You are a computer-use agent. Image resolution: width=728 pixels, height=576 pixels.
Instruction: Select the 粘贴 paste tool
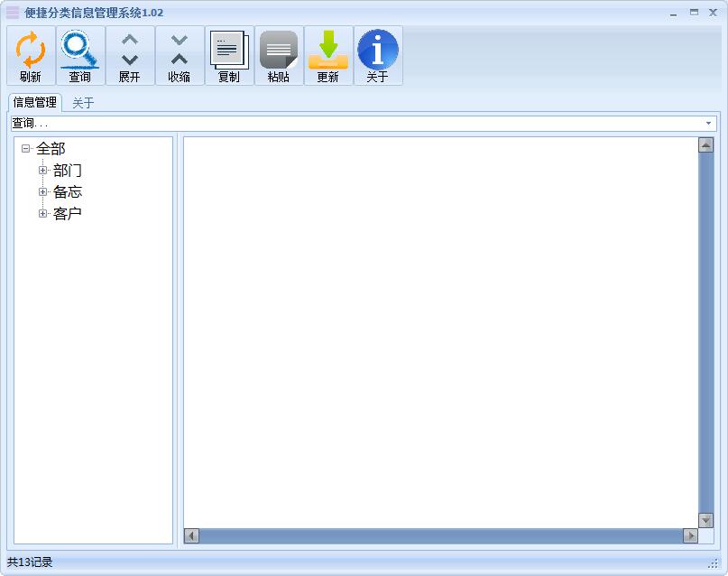pos(279,56)
